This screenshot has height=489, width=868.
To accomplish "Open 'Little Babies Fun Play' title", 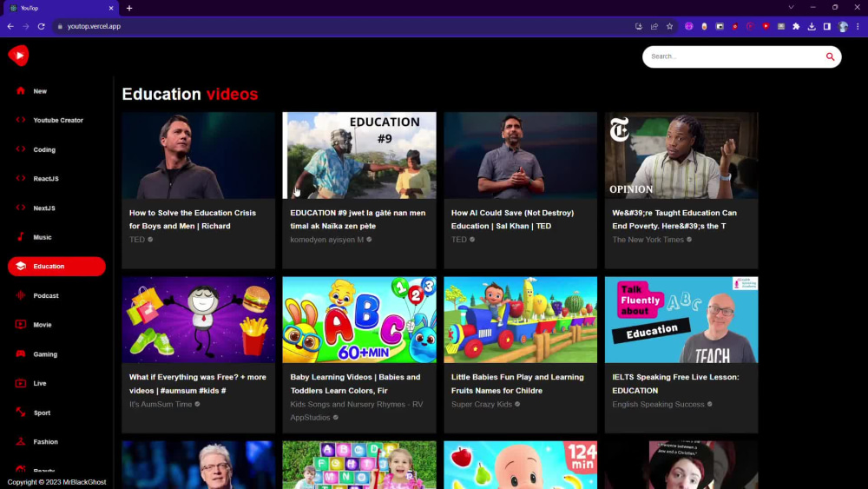I will click(517, 384).
